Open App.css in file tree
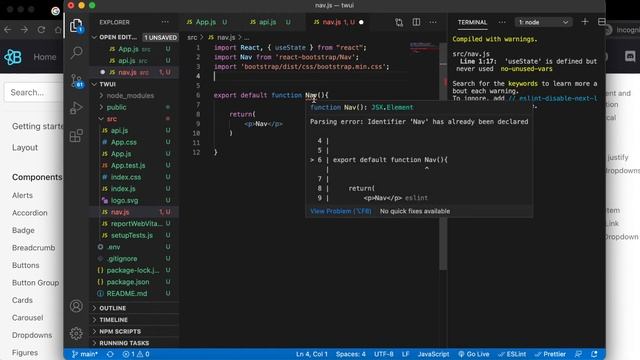The height and width of the screenshot is (360, 640). click(134, 142)
